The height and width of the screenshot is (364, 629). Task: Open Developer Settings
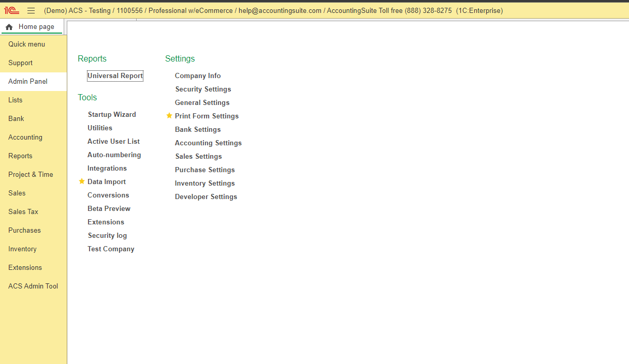(x=206, y=197)
